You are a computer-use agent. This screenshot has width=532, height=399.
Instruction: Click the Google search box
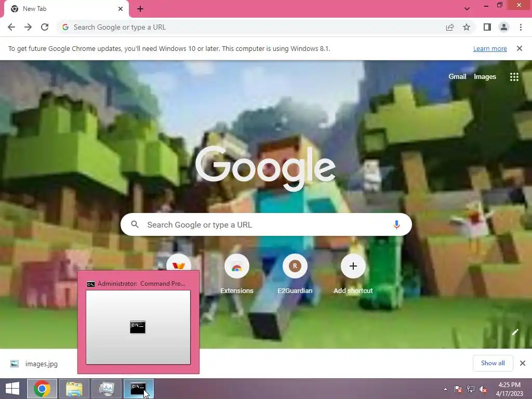point(266,224)
